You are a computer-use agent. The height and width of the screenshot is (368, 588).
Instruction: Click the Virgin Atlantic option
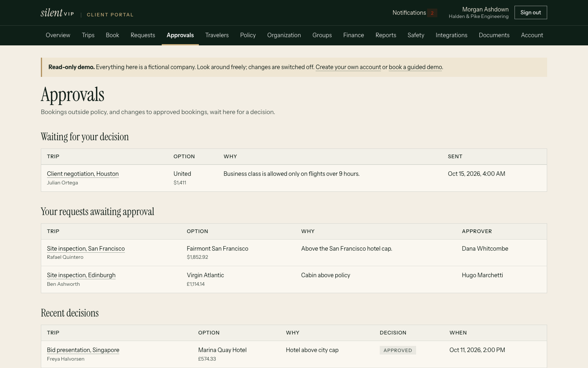pyautogui.click(x=205, y=275)
